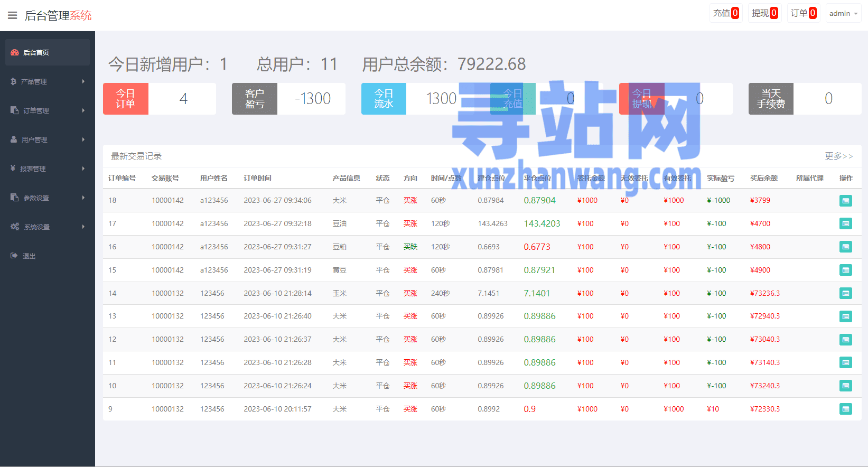Expand the 订单管理 submenu arrow
Image resolution: width=868 pixels, height=467 pixels.
[x=83, y=110]
